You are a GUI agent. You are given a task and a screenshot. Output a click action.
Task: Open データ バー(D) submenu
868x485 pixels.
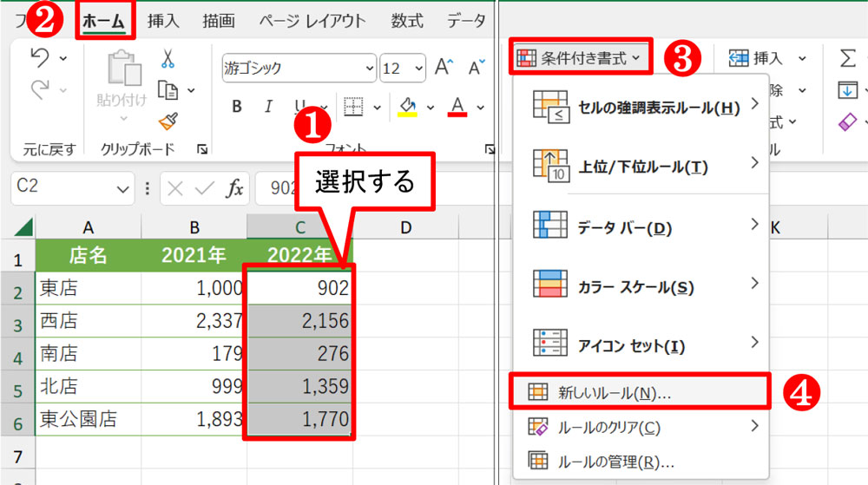(641, 226)
